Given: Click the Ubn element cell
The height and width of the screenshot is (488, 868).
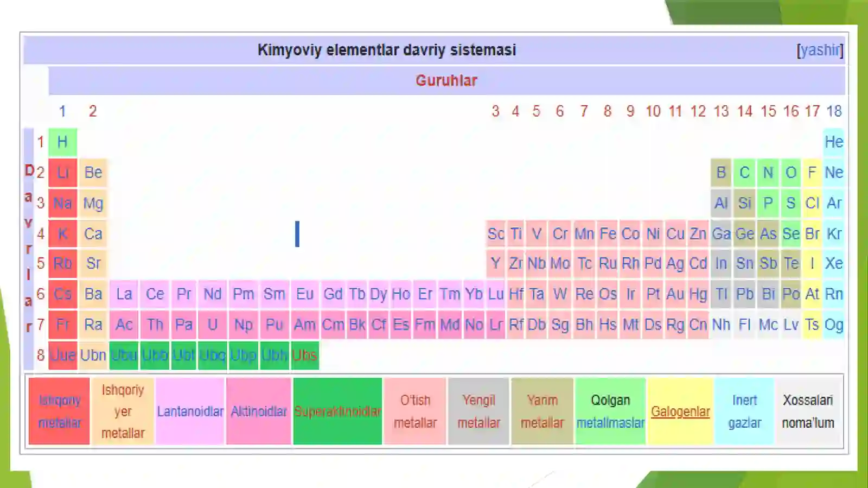Looking at the screenshot, I should (93, 356).
